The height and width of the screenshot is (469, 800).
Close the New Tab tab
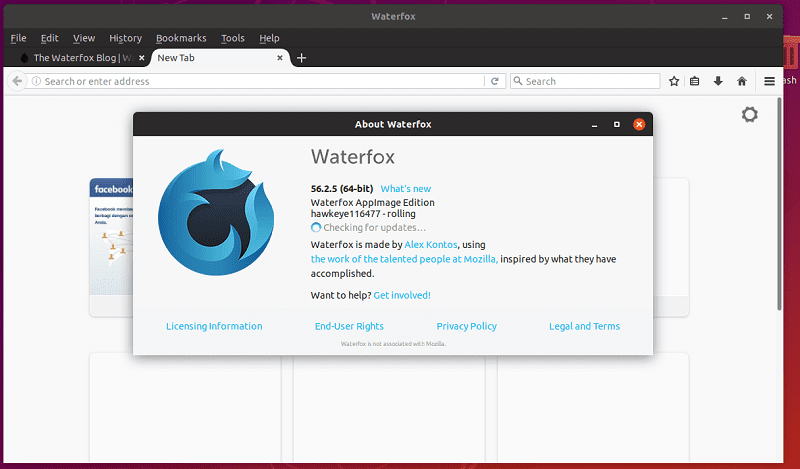coord(280,58)
